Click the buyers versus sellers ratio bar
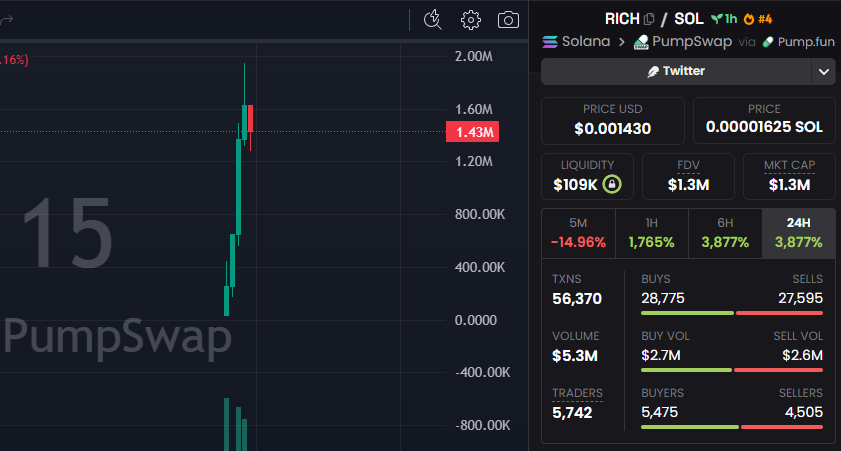The height and width of the screenshot is (451, 841). [732, 427]
